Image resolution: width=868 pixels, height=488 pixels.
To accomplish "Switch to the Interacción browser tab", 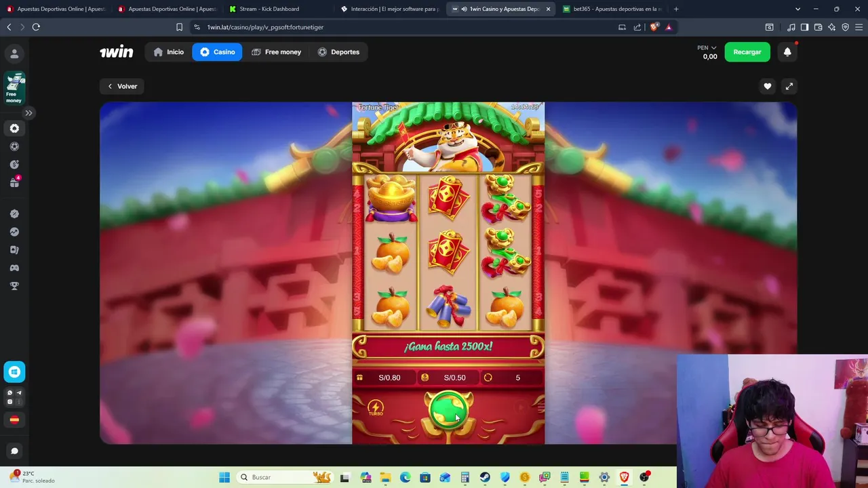I will tap(390, 9).
